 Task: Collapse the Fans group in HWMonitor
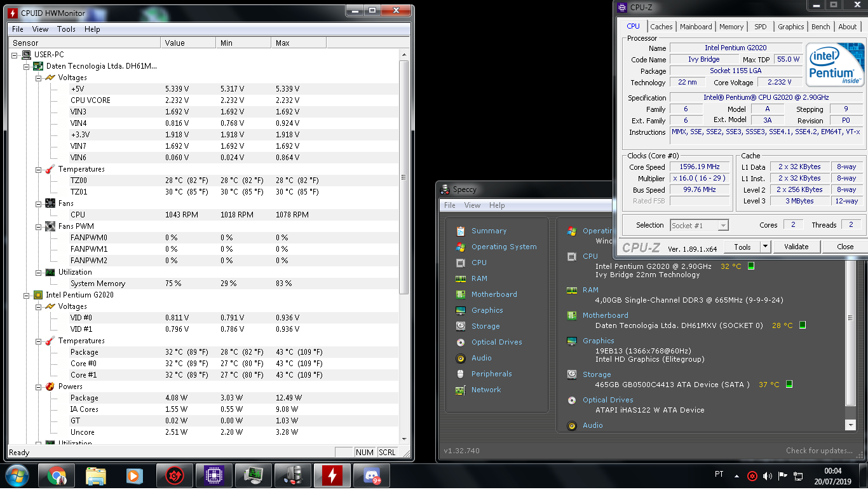38,203
